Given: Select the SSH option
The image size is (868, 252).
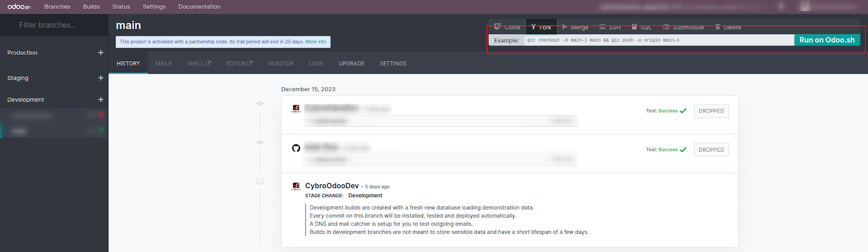Looking at the screenshot, I should point(610,27).
